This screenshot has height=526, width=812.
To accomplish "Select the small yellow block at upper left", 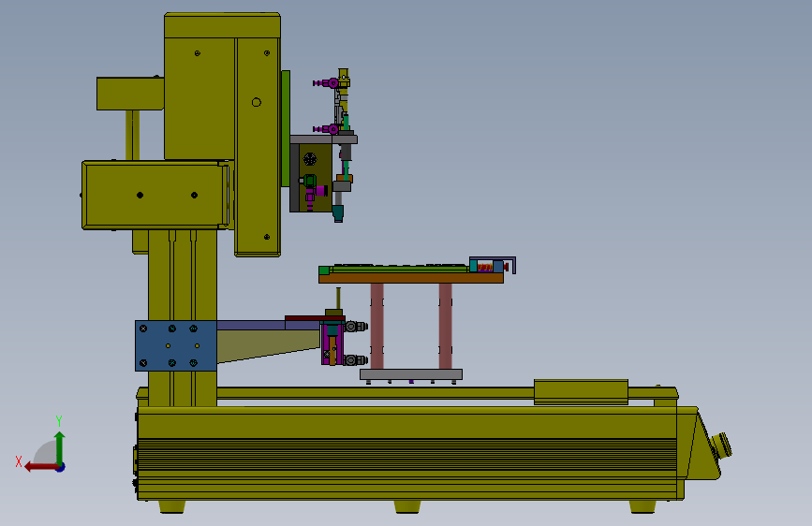I will point(130,94).
